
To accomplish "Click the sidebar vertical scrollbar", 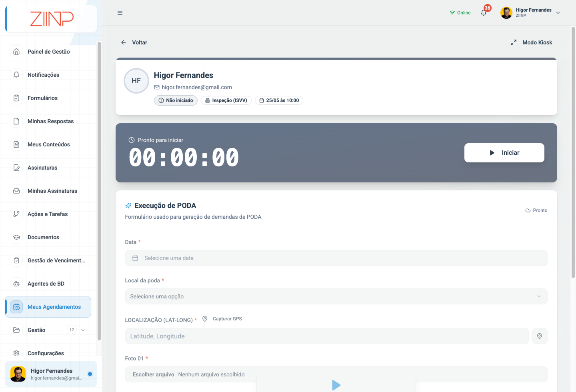I will [99, 191].
